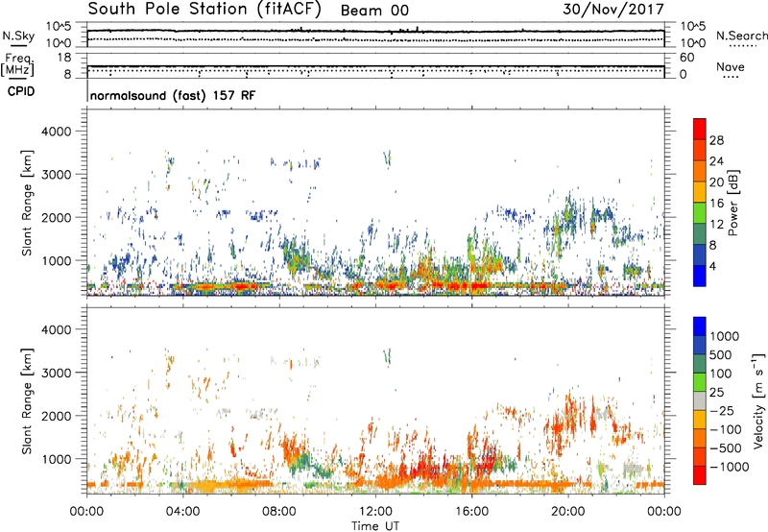
Task: Click 'normalsound (fast) 157 RF' text
Action: tap(173, 95)
